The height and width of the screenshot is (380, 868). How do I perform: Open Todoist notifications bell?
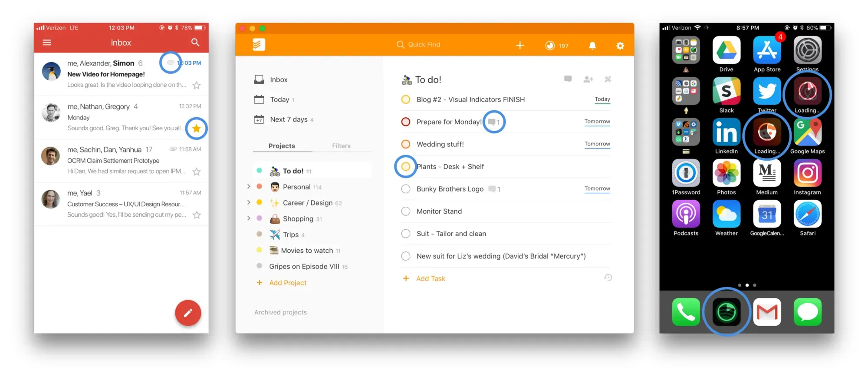[592, 45]
